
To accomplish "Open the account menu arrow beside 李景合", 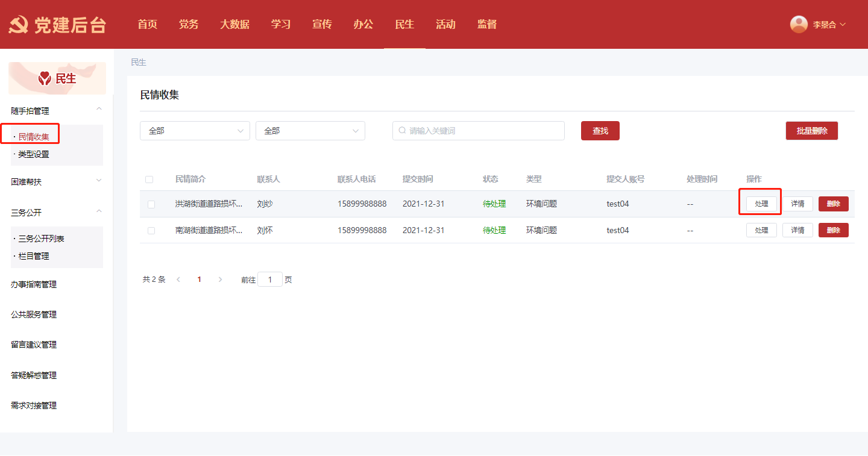I will coord(843,25).
